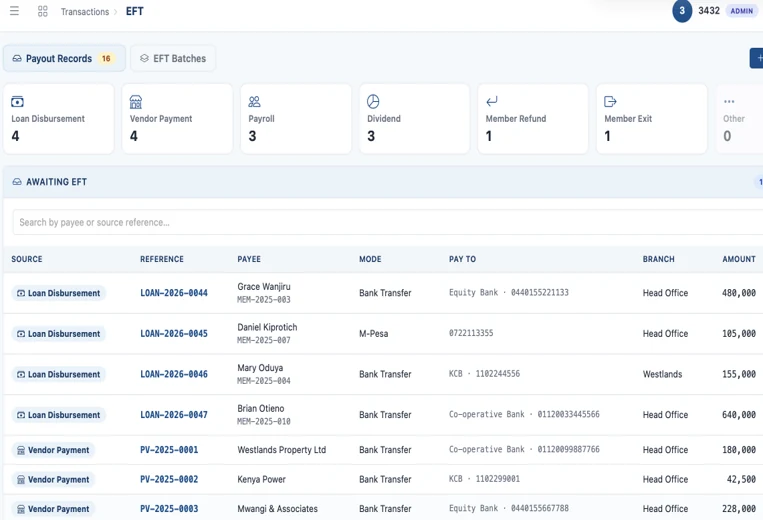This screenshot has height=520, width=763.
Task: Open the Vendor Payment summary card label
Action: [161, 119]
